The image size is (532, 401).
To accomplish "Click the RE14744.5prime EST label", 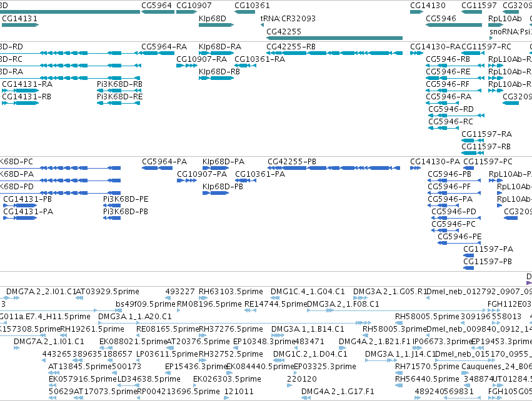I will tap(276, 304).
